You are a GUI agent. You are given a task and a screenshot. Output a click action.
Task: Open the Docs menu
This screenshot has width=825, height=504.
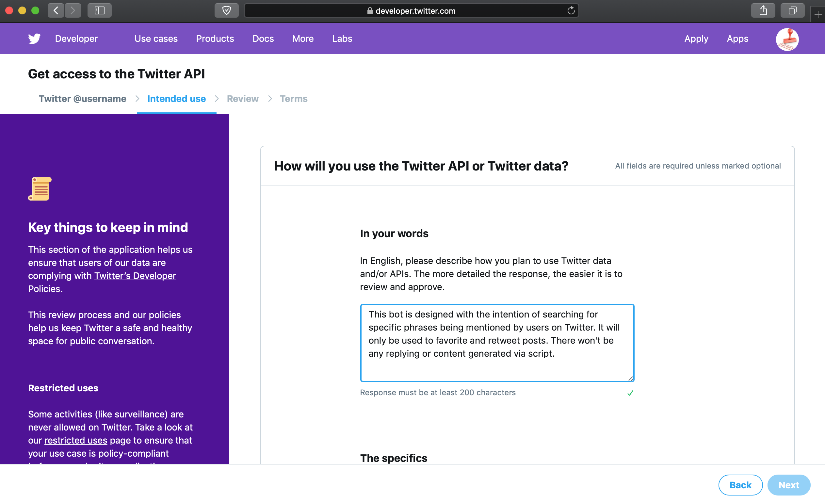coord(263,39)
